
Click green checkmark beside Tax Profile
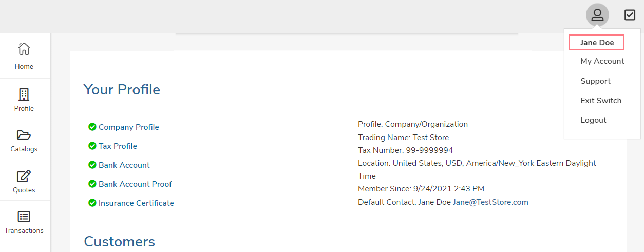click(92, 146)
